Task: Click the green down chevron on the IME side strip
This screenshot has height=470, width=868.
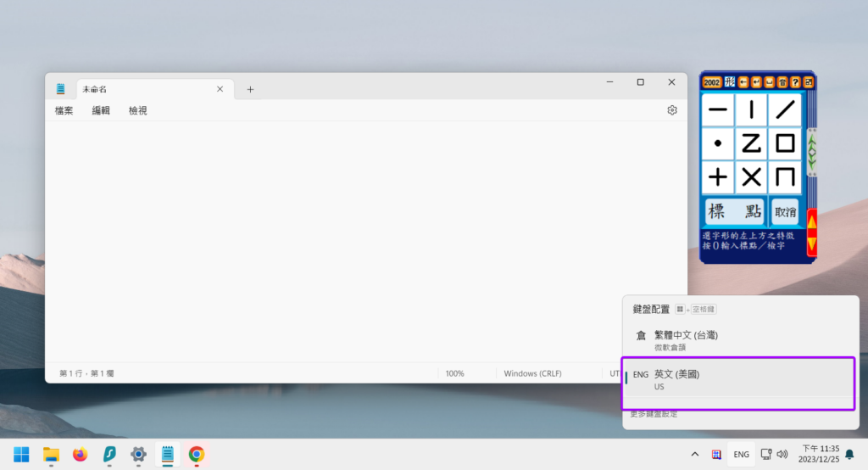Action: [x=812, y=164]
